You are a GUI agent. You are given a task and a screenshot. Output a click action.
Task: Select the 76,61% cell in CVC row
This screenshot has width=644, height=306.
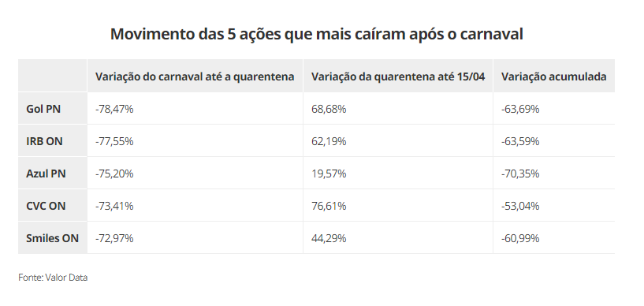(329, 206)
